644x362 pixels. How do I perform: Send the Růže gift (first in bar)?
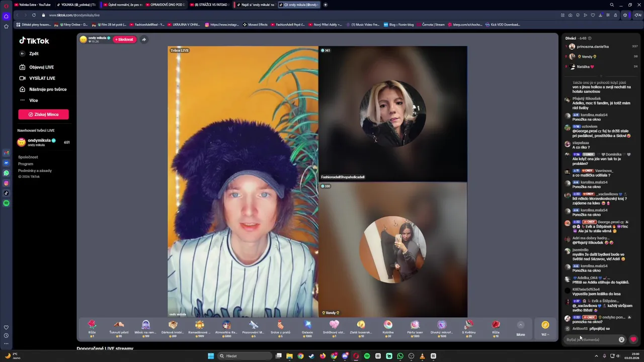(92, 328)
